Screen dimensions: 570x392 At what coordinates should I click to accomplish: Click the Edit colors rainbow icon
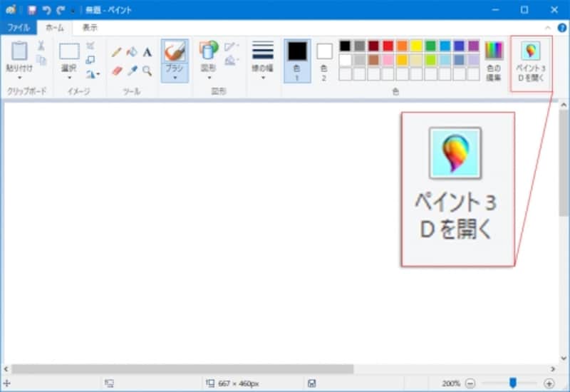pyautogui.click(x=494, y=51)
